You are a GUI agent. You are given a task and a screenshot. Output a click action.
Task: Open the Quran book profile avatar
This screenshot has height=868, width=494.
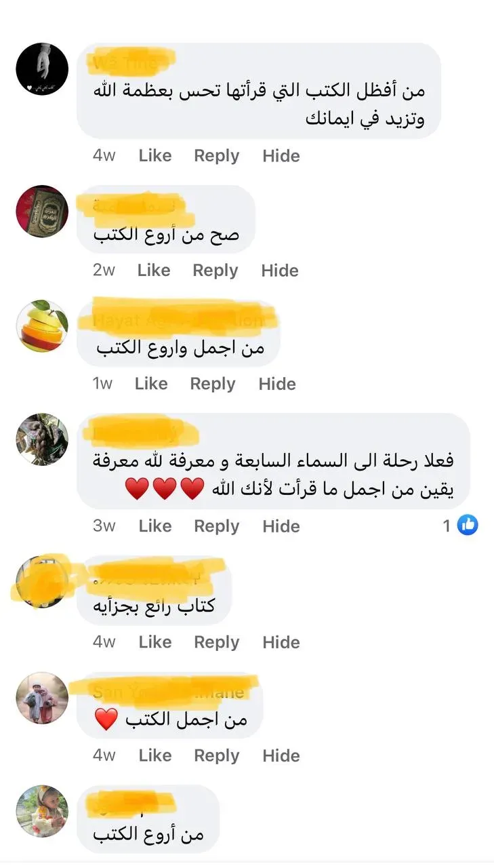coord(42,212)
